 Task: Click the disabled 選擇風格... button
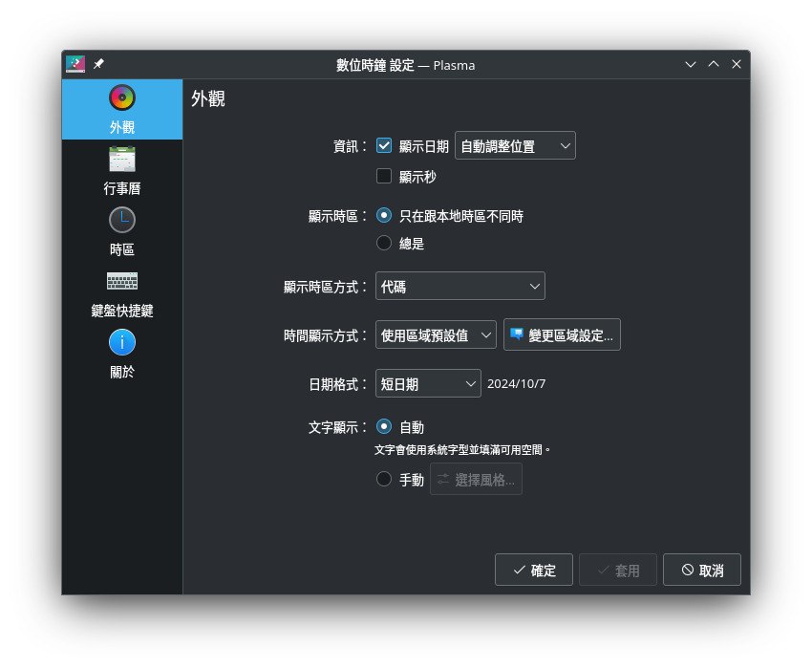point(476,480)
